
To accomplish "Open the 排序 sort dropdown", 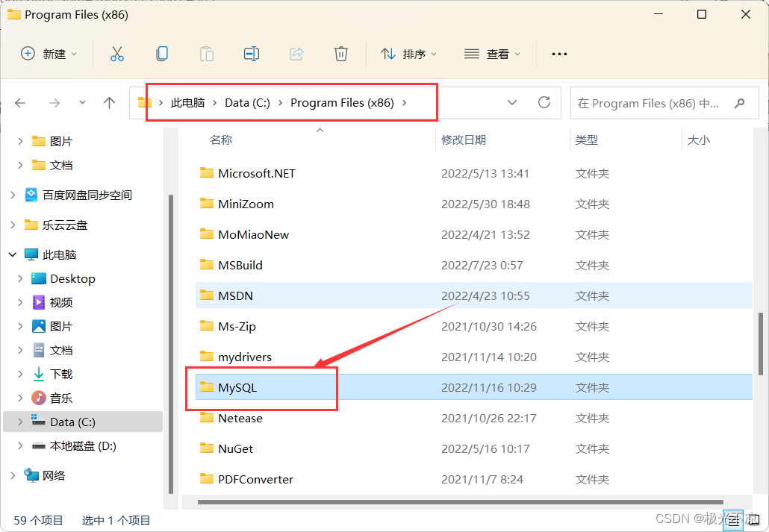I will point(408,53).
